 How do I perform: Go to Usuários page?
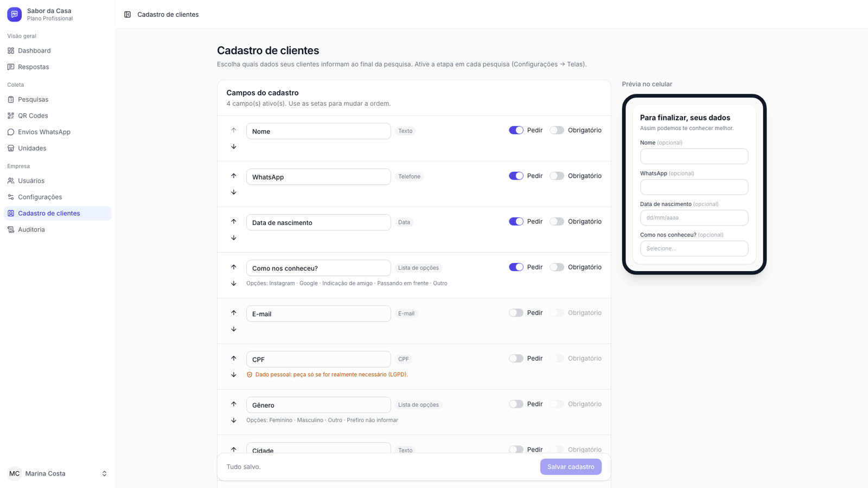tap(58, 181)
